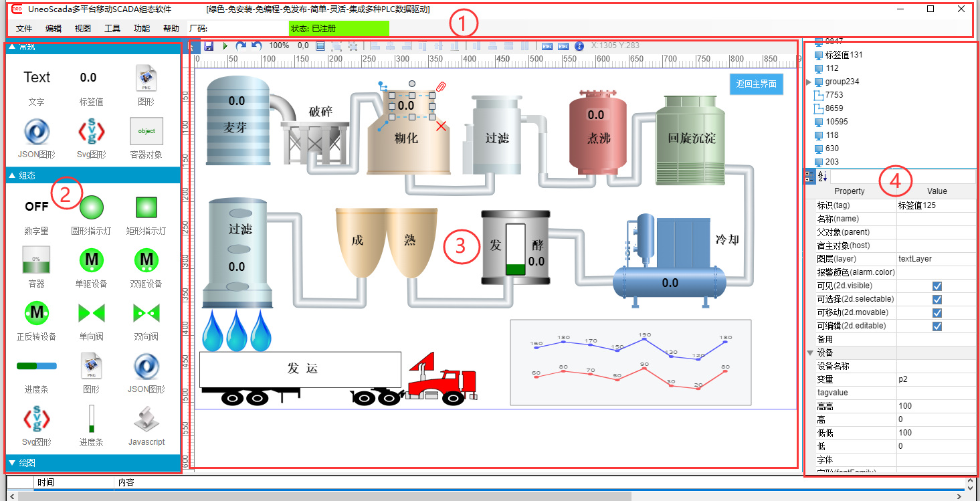Image resolution: width=980 pixels, height=501 pixels.
Task: Click the Save floppy disk icon
Action: (209, 46)
